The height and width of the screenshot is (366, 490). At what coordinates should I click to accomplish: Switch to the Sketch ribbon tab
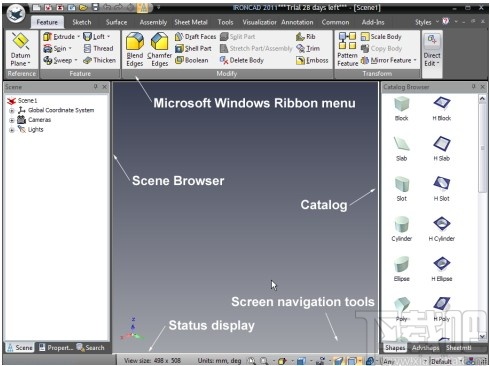tap(82, 22)
